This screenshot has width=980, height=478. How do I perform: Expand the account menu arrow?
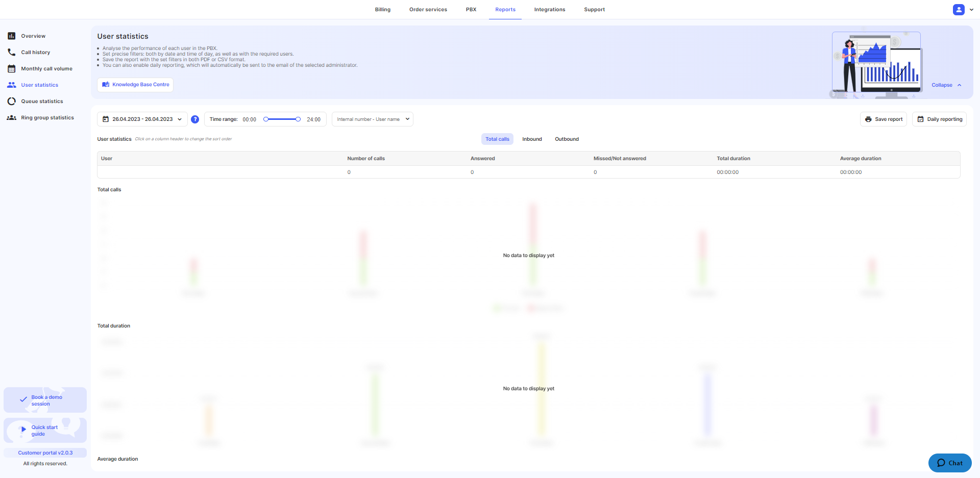point(971,9)
